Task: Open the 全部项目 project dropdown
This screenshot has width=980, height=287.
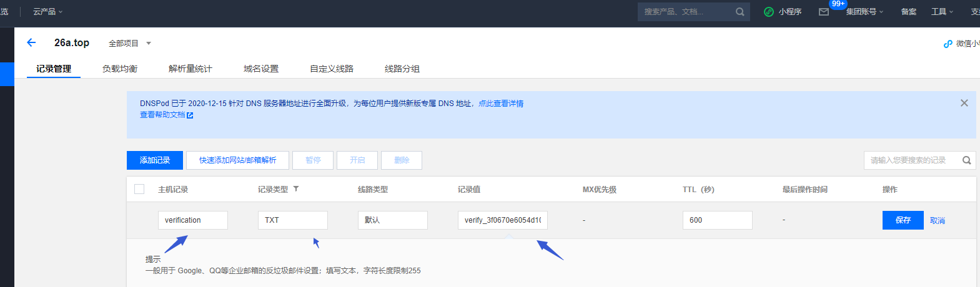Action: pyautogui.click(x=130, y=43)
